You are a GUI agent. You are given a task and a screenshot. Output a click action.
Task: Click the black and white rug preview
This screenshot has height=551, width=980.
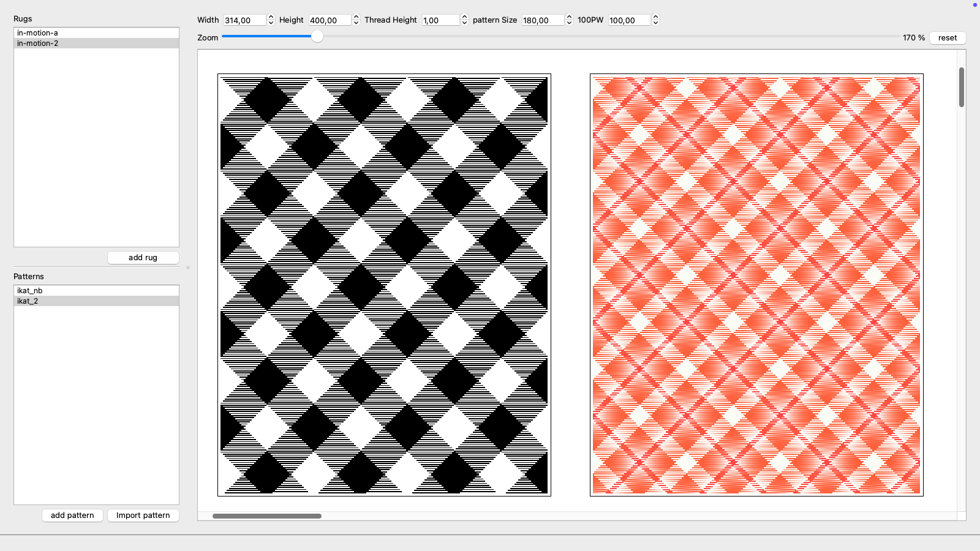pyautogui.click(x=384, y=285)
